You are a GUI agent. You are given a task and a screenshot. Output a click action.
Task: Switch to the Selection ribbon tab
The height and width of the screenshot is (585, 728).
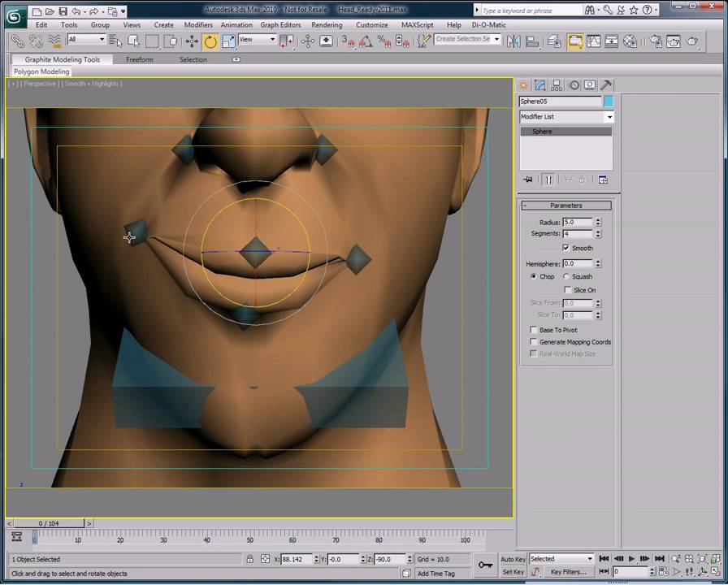193,59
